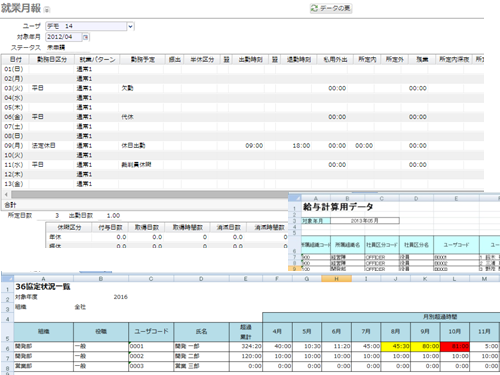Select the 36協定状況一覧 title cell
500x375 pixels.
coord(43,287)
